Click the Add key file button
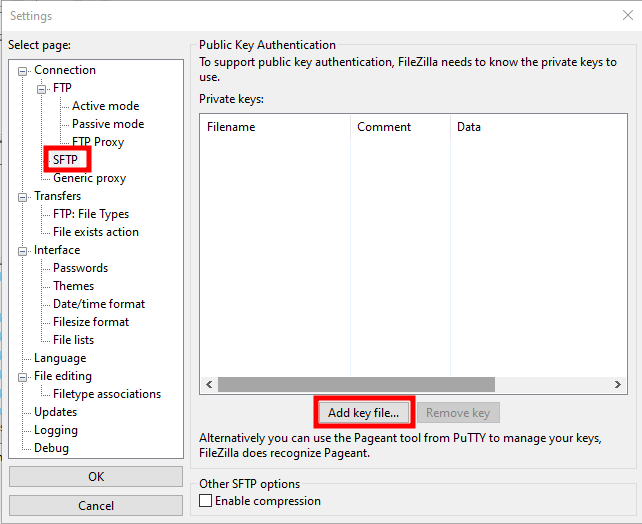The image size is (642, 524). click(364, 413)
